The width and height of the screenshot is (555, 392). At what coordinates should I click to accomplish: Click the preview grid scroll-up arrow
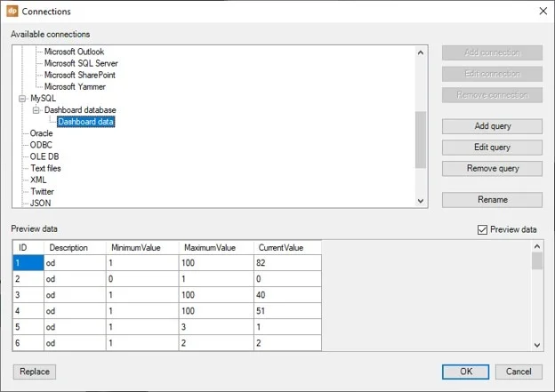click(x=537, y=246)
